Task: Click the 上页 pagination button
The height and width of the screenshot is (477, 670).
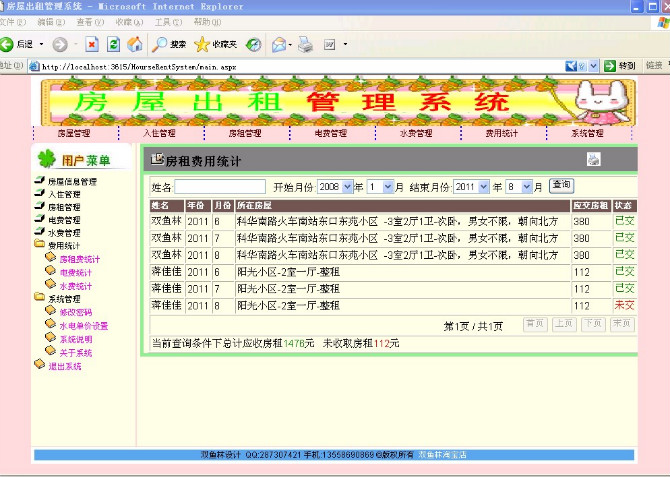Action: 564,324
